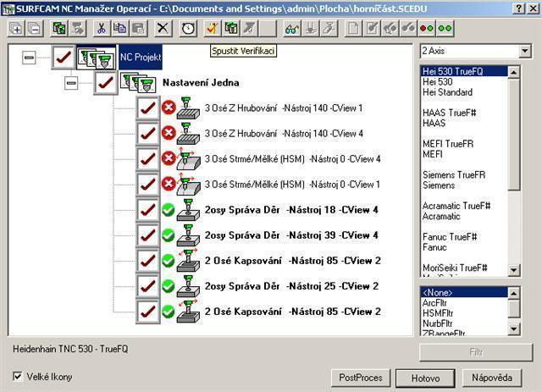This screenshot has width=542, height=392.
Task: Click drilling icon of Správa Děr Nástroj 39
Action: [188, 235]
